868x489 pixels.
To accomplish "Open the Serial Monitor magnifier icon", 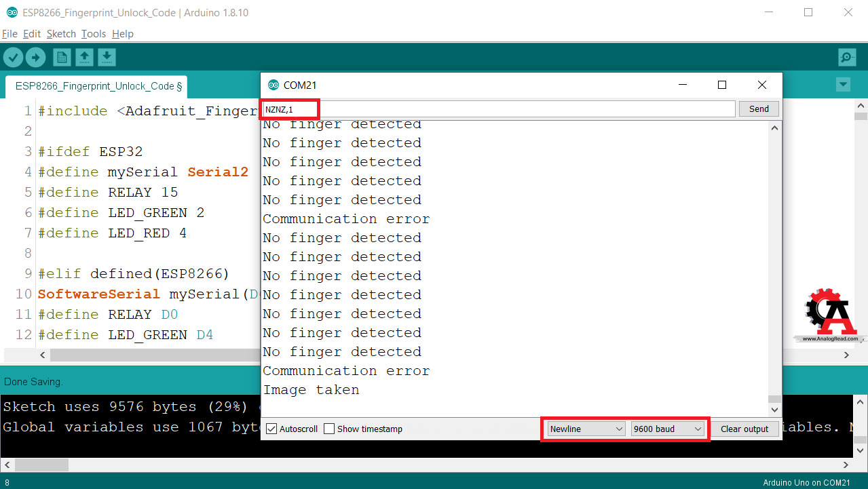I will point(847,58).
